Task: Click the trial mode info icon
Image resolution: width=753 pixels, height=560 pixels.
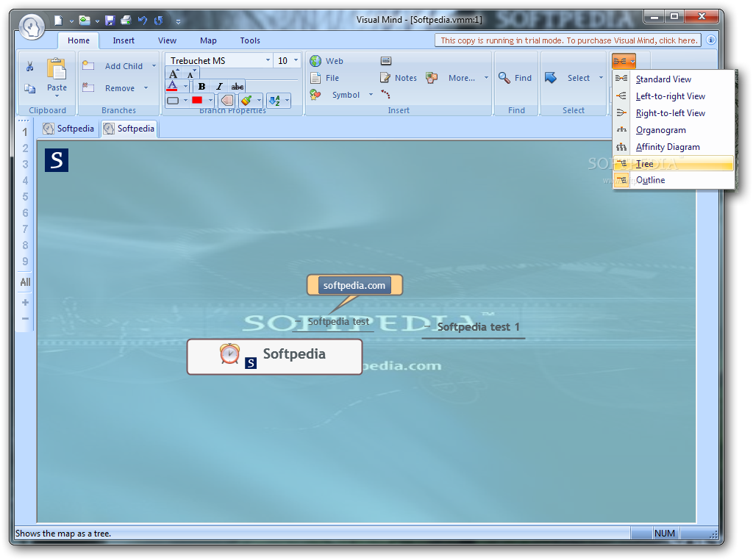Action: (711, 40)
